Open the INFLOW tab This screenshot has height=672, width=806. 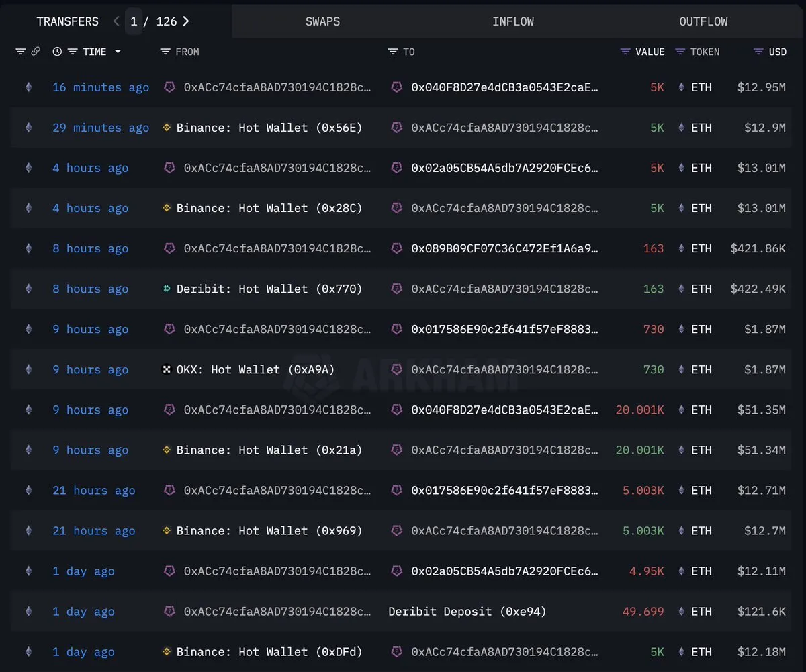pyautogui.click(x=513, y=21)
